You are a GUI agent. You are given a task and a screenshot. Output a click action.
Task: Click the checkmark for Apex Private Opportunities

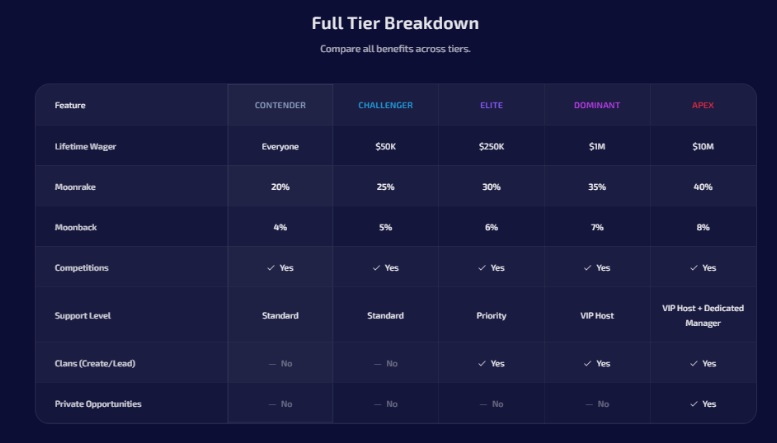694,404
